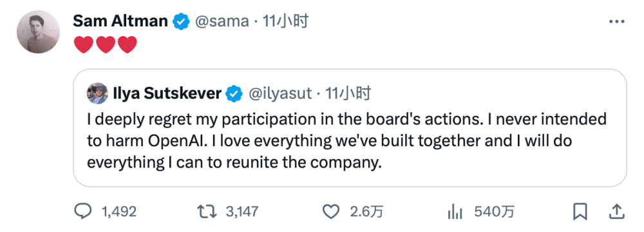The width and height of the screenshot is (644, 232).
Task: Click the repost arrows icon
Action: pos(206,212)
